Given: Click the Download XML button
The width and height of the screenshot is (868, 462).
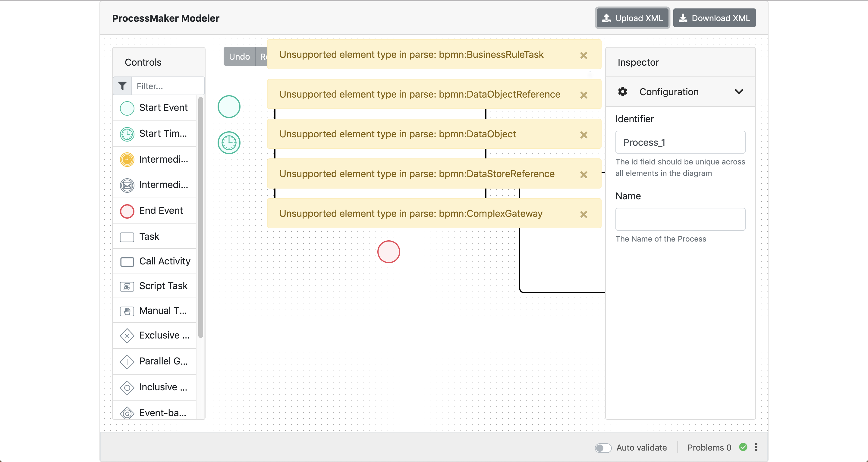Looking at the screenshot, I should pos(714,18).
